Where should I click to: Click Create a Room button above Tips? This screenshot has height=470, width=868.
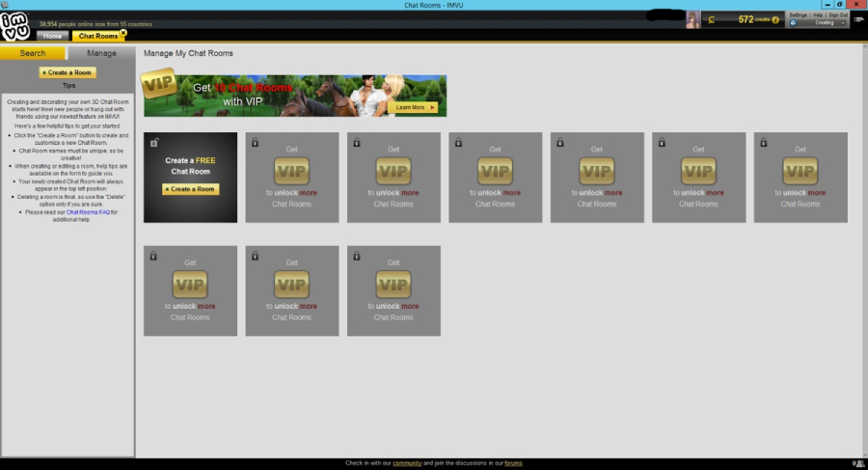tap(68, 72)
